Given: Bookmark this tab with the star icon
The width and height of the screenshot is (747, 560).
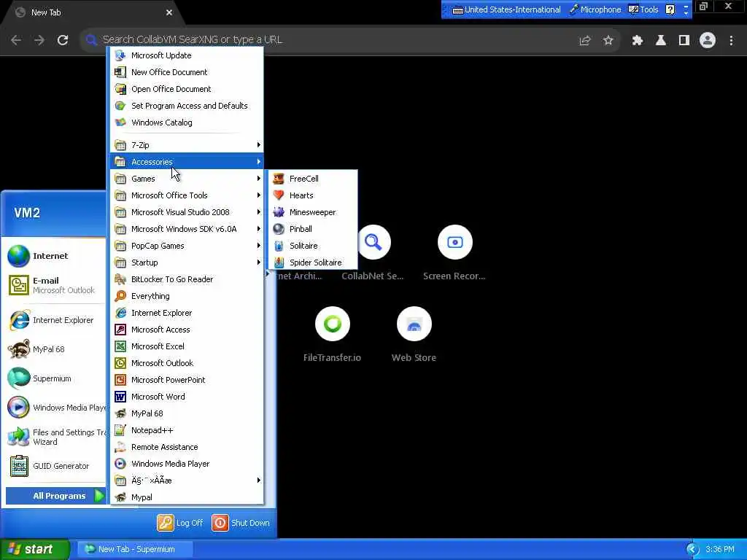Looking at the screenshot, I should point(608,41).
